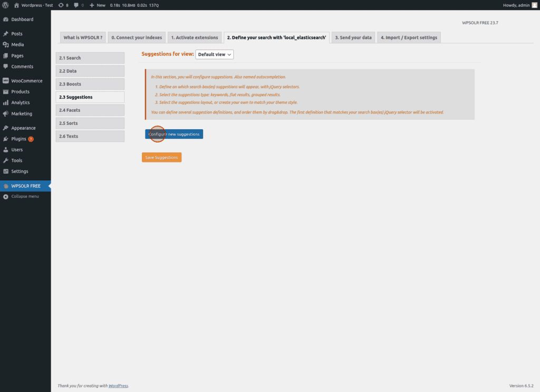The height and width of the screenshot is (392, 540).
Task: Click the 10.8MB memory stat in admin bar
Action: (129, 5)
